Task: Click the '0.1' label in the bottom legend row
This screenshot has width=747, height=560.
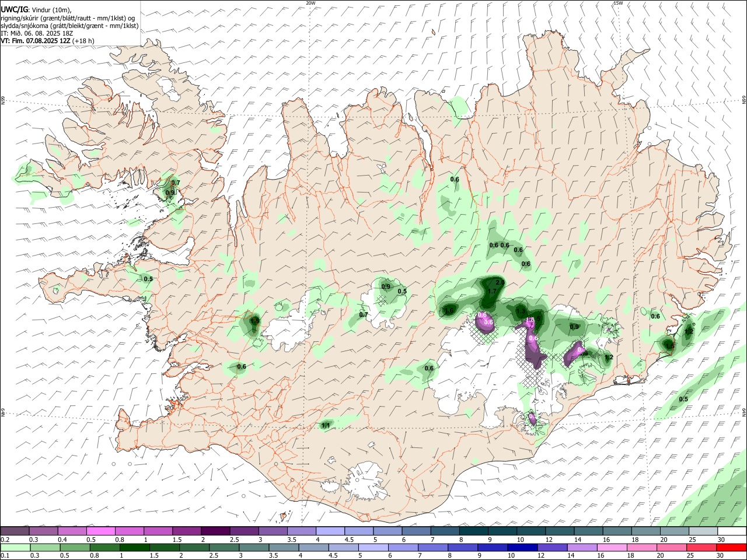Action: [x=5, y=555]
